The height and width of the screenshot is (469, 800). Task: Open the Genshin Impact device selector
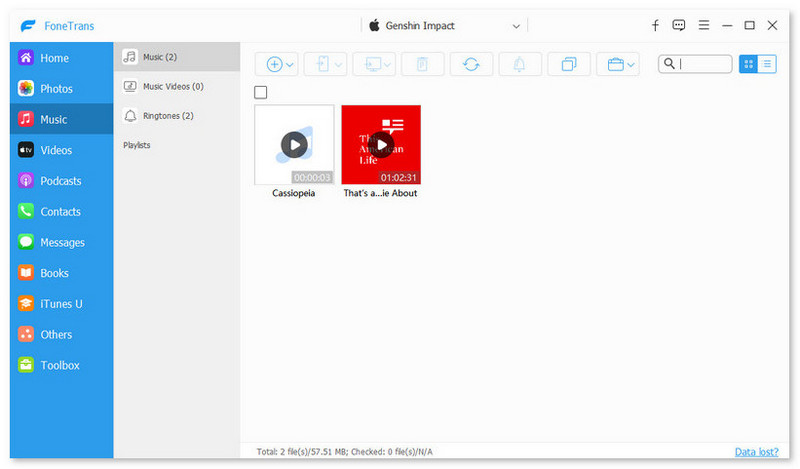(445, 25)
